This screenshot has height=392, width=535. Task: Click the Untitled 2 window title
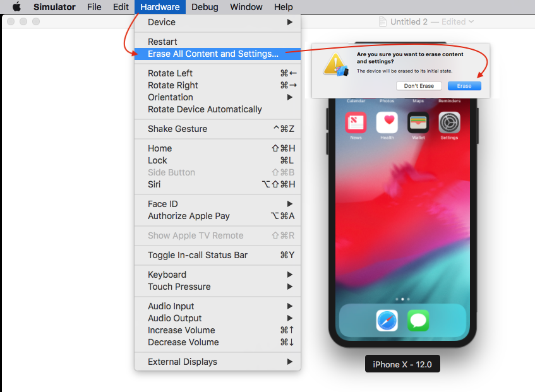point(409,22)
